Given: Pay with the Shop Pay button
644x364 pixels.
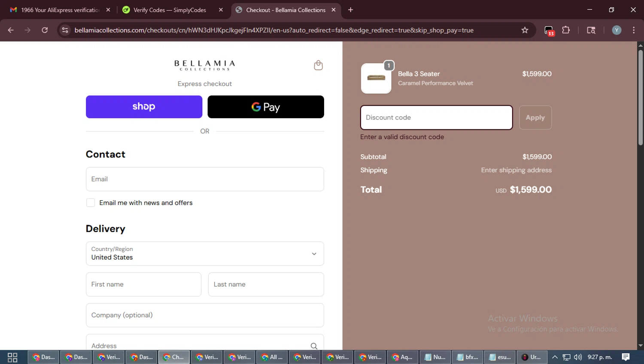Looking at the screenshot, I should click(x=144, y=107).
